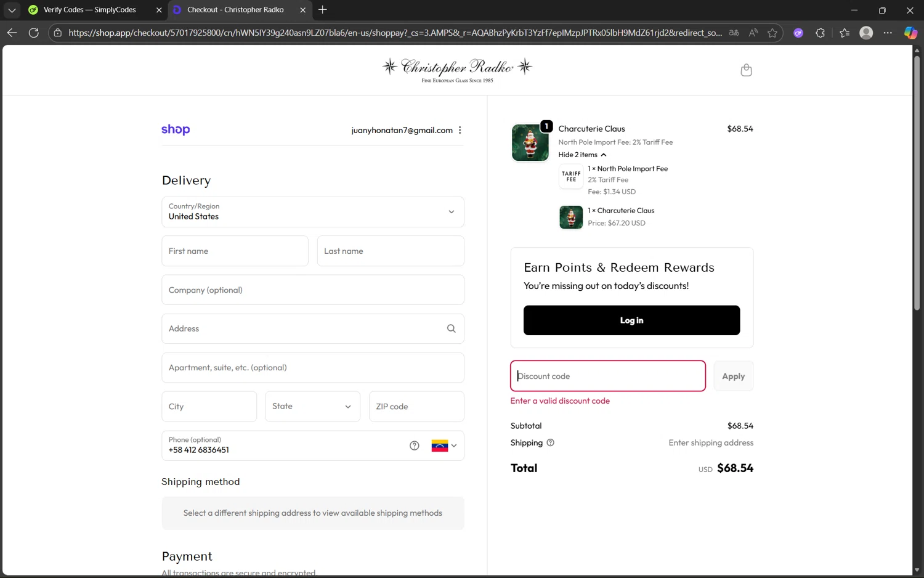
Task: Click the browser back arrow
Action: point(12,33)
